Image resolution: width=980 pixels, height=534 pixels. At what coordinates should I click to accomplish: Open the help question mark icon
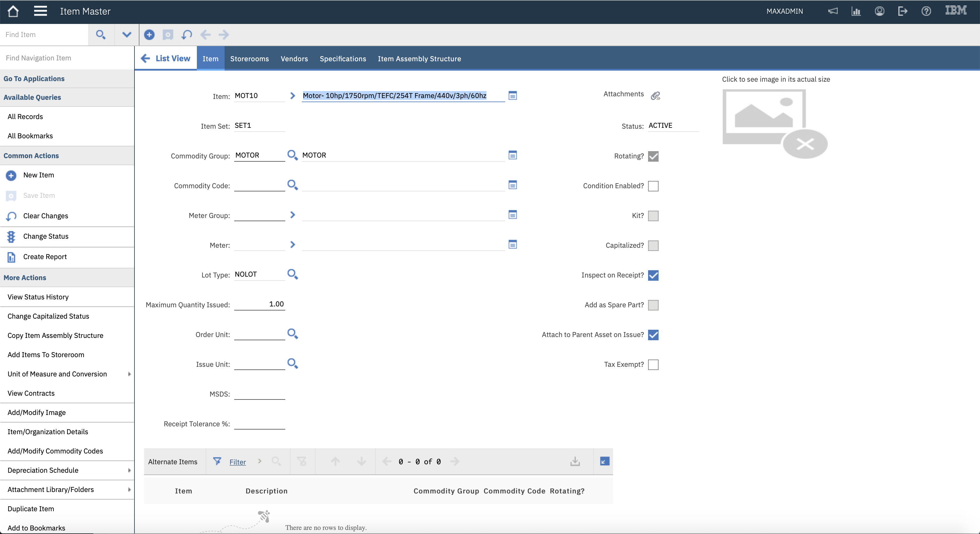926,11
